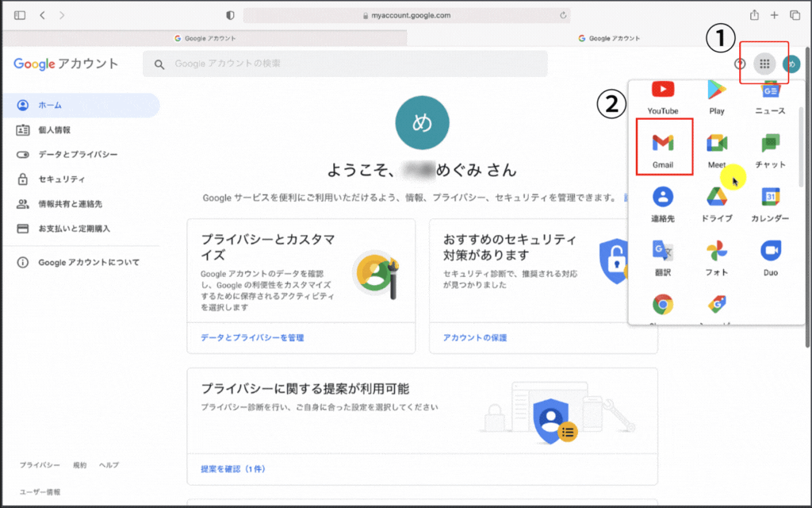Open the account avatar め in the header
The width and height of the screenshot is (812, 508).
click(791, 63)
